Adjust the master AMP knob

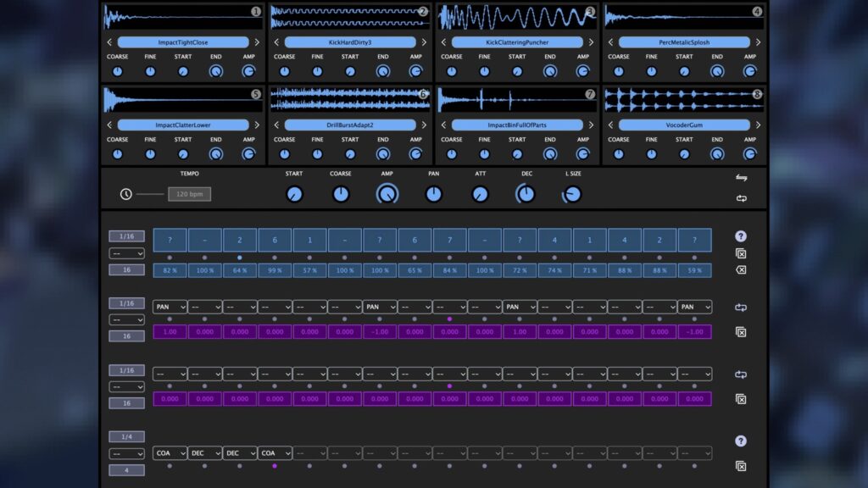(387, 194)
